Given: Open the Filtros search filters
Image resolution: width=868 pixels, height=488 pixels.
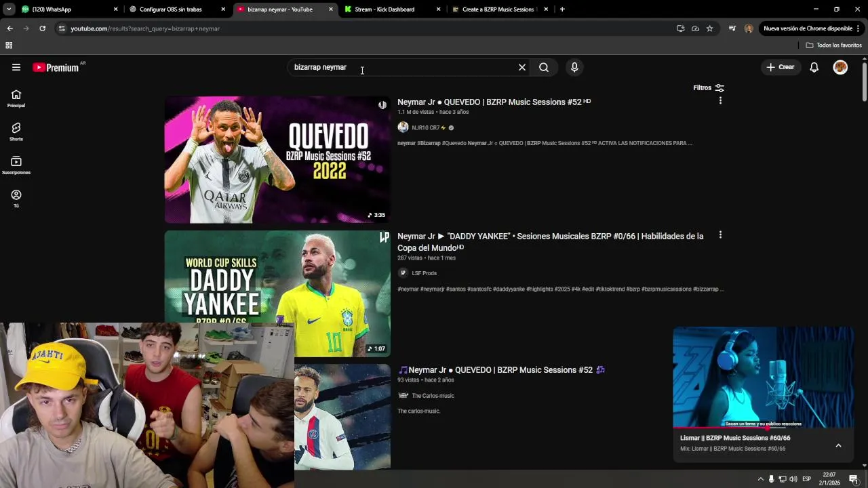Looking at the screenshot, I should [x=709, y=87].
